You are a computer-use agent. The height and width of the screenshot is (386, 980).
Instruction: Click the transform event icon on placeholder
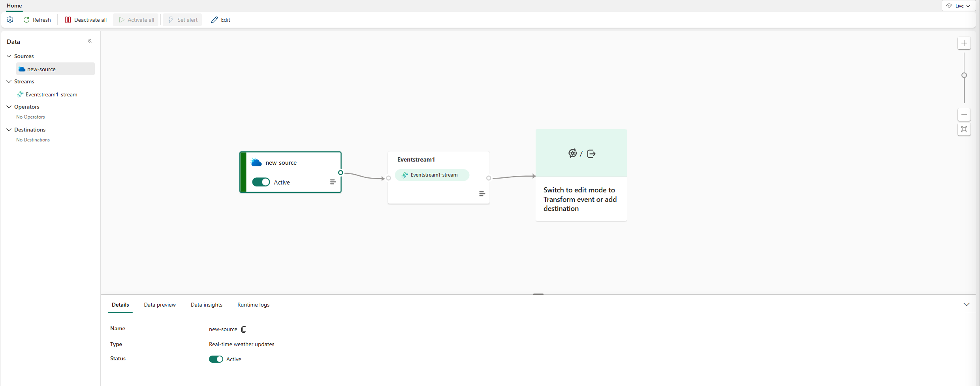coord(572,153)
